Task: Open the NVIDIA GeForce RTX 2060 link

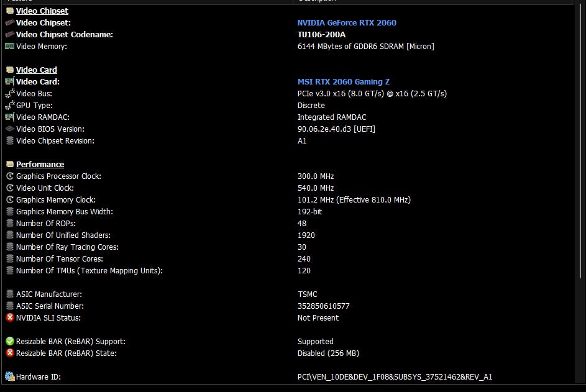Action: pos(347,23)
